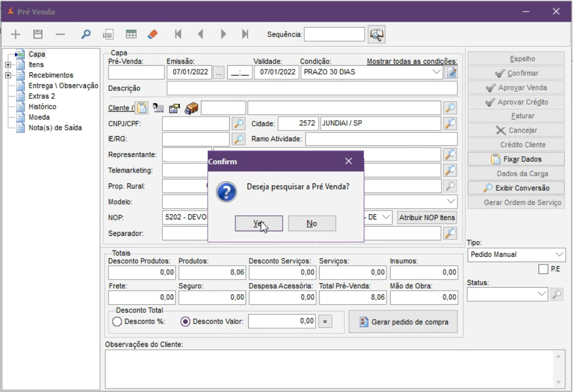This screenshot has height=392, width=573.
Task: Enable the P.E checkbox
Action: 543,269
